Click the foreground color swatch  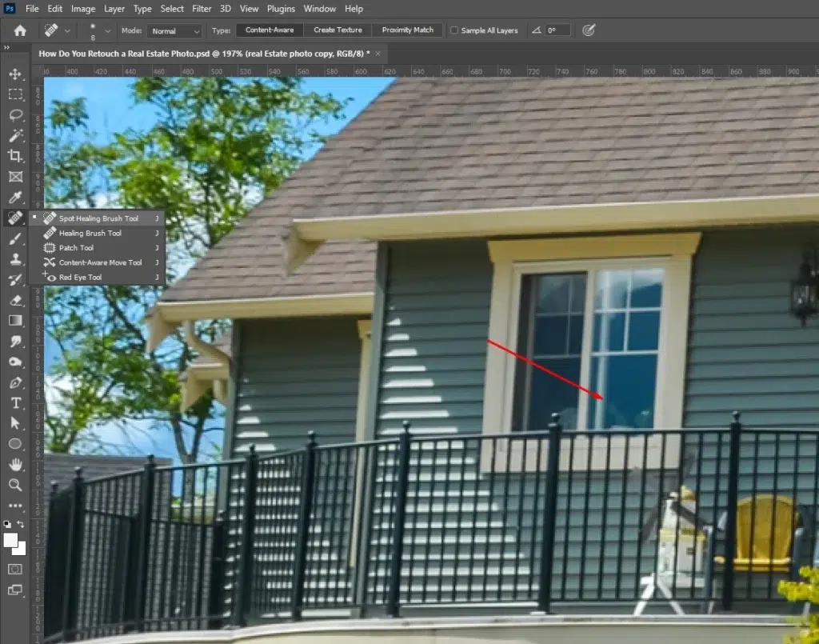click(10, 540)
